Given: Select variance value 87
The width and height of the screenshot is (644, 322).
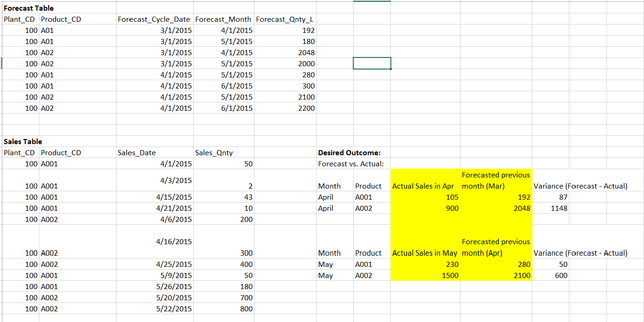Looking at the screenshot, I should coord(551,197).
